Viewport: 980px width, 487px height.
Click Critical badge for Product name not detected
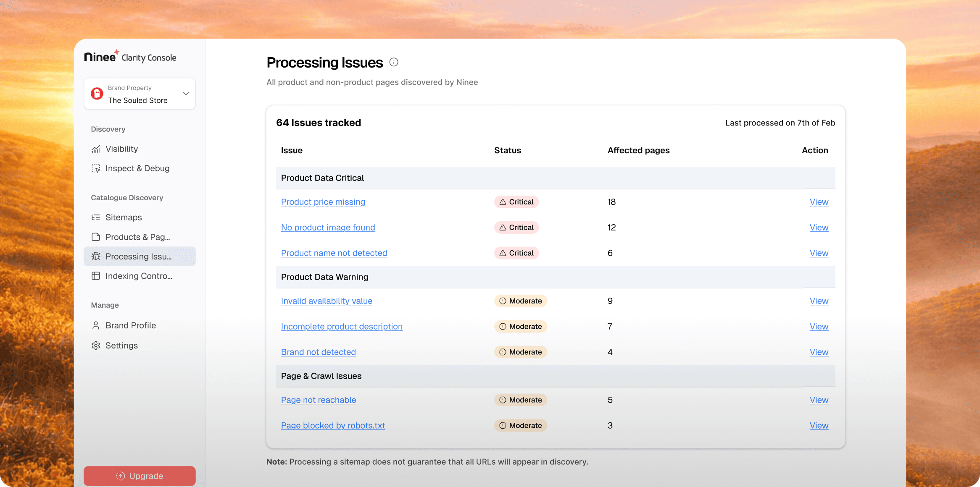click(x=516, y=253)
